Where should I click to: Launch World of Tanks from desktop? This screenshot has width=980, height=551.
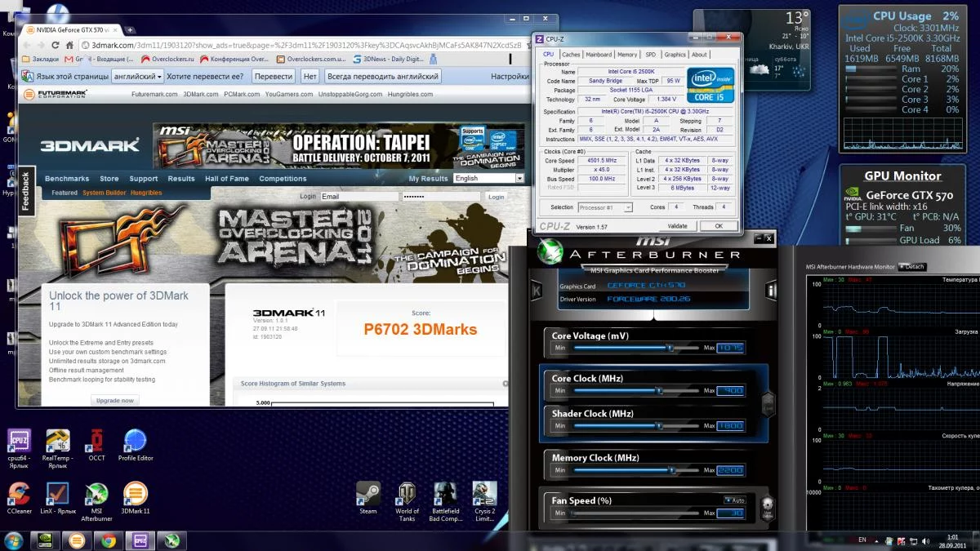[x=407, y=494]
